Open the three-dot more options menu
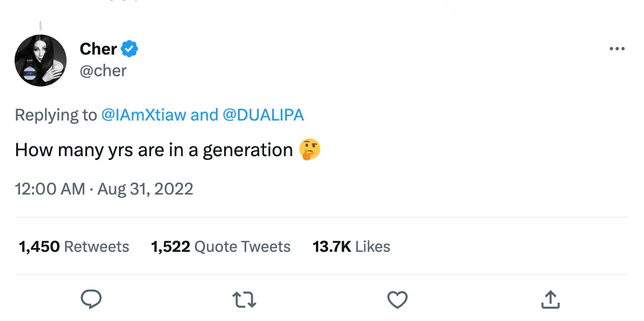 tap(616, 49)
